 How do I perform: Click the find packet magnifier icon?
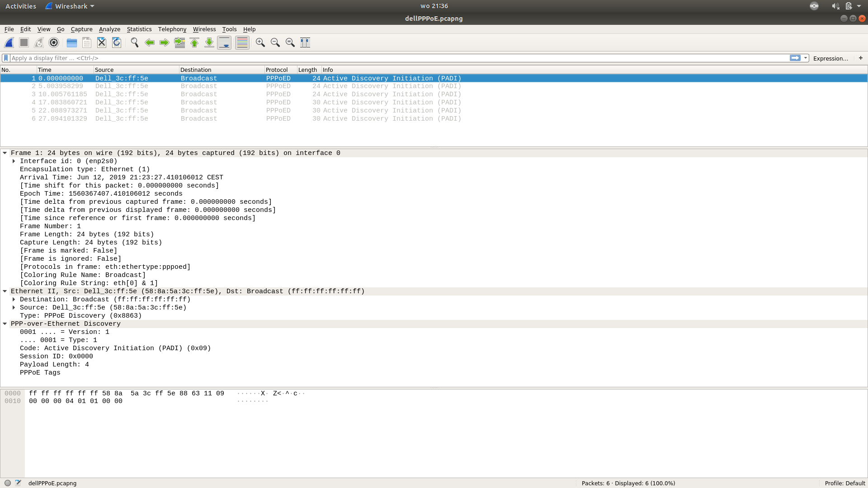point(134,42)
